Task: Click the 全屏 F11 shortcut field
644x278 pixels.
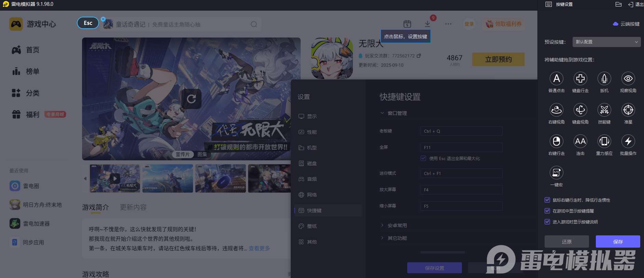Action: (x=462, y=147)
